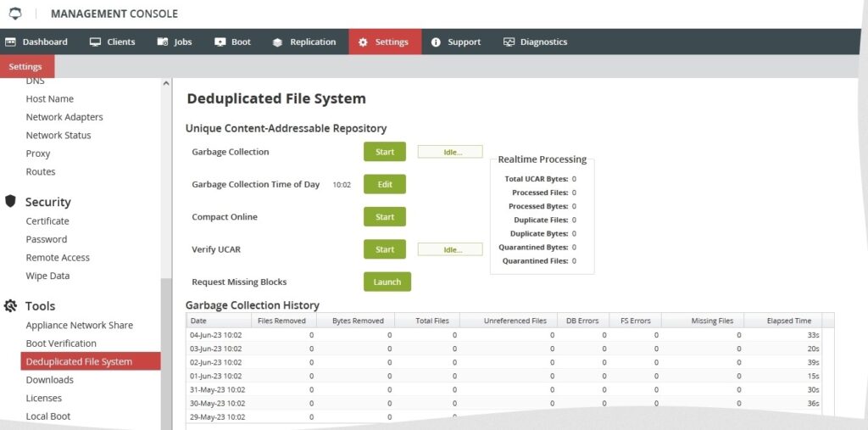Click the Replication stack icon
Screen dimensions: 868x430
(277, 42)
